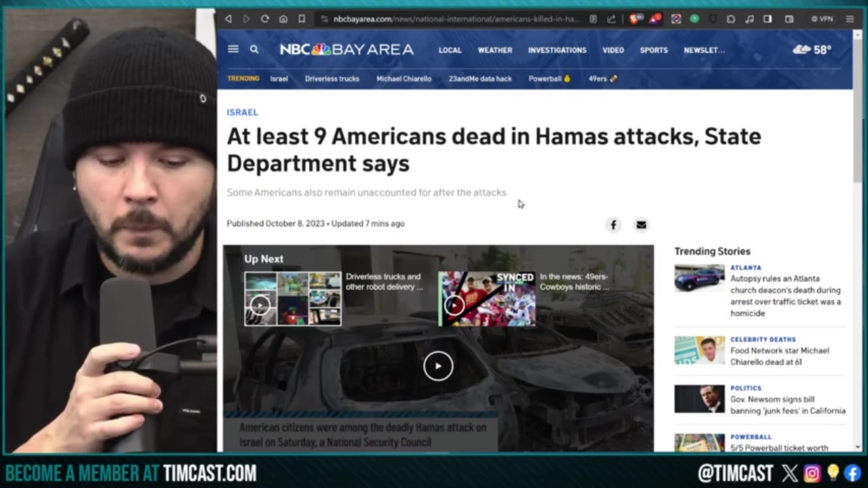
Task: Open trending topic 23andMe data hack
Action: (x=480, y=79)
